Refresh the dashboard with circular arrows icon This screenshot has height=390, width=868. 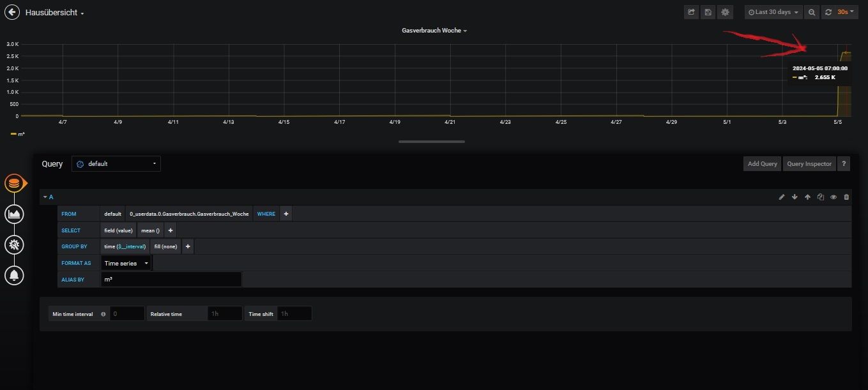tap(828, 12)
